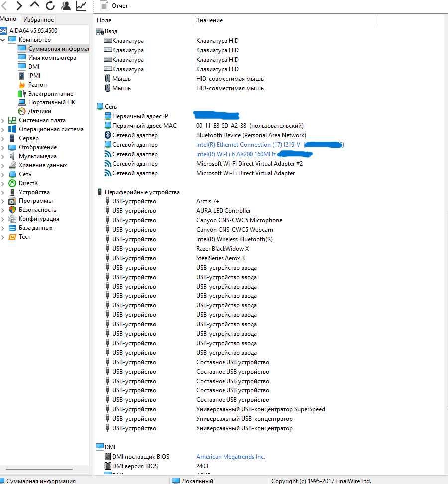Open the user management toolbar icon
The image size is (448, 484).
(x=66, y=5)
